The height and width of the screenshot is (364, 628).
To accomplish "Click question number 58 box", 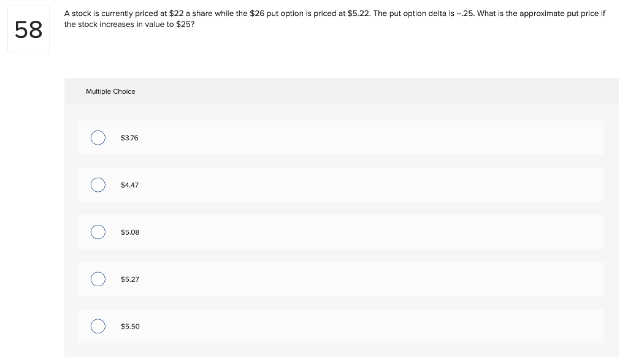I will (x=28, y=29).
